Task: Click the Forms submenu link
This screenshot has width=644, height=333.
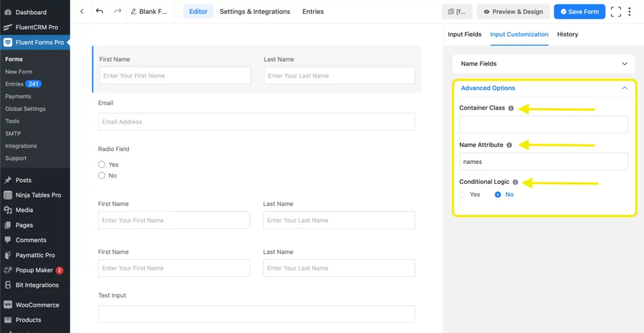Action: click(x=14, y=59)
